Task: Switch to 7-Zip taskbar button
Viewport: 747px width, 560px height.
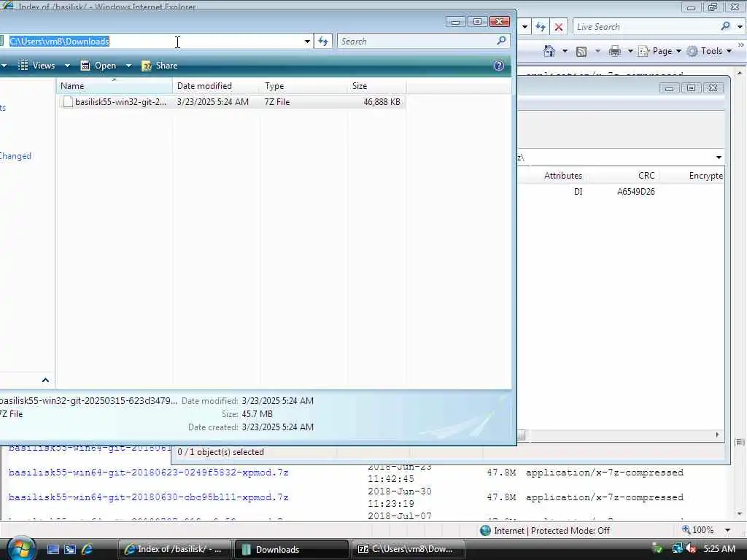Action: click(x=409, y=550)
